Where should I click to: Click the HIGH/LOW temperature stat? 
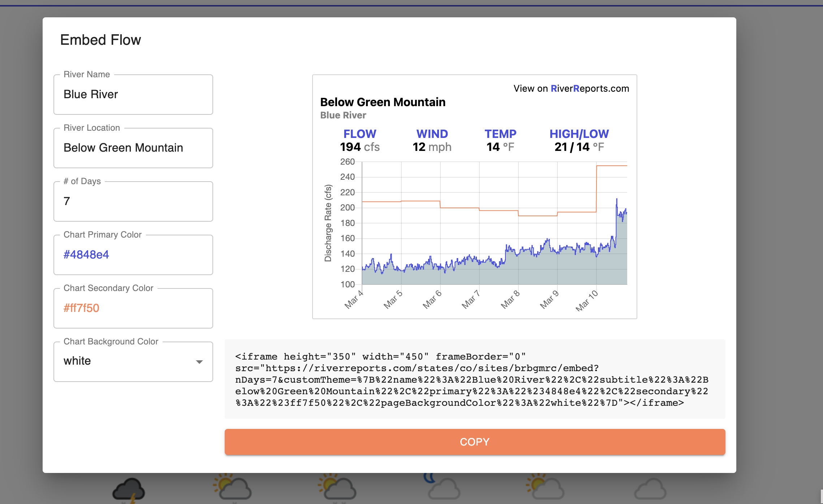coord(579,140)
